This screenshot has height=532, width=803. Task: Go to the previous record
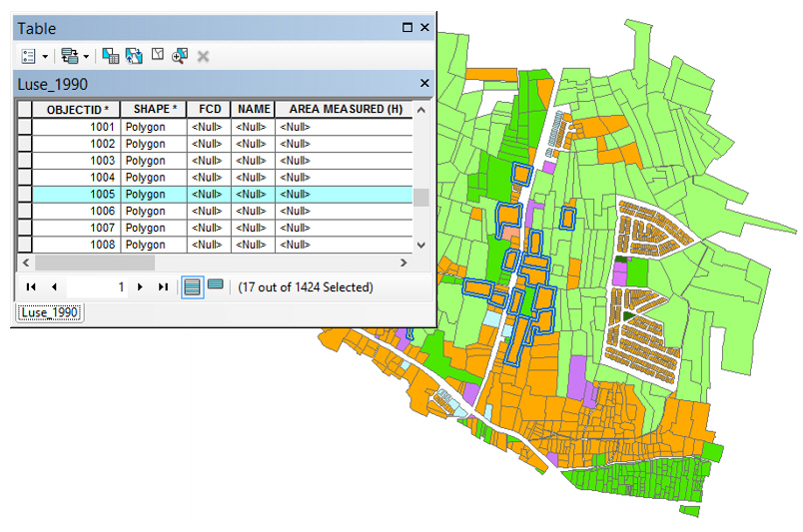tap(54, 287)
